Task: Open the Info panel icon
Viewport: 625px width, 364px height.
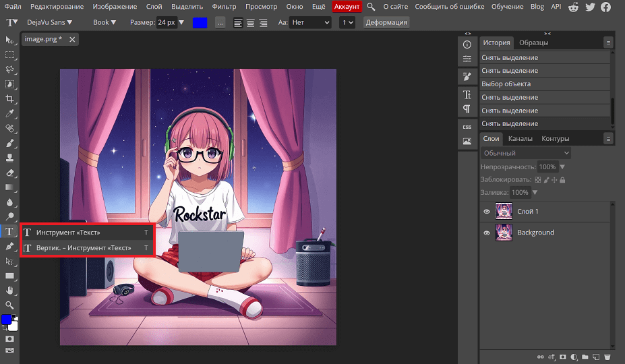Action: [467, 44]
